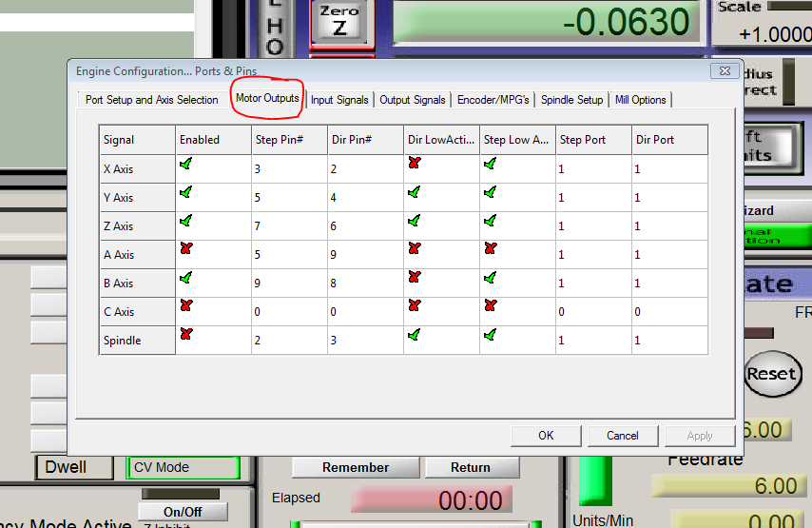
Task: Edit Z Axis Dir Pin value 6
Action: point(366,225)
